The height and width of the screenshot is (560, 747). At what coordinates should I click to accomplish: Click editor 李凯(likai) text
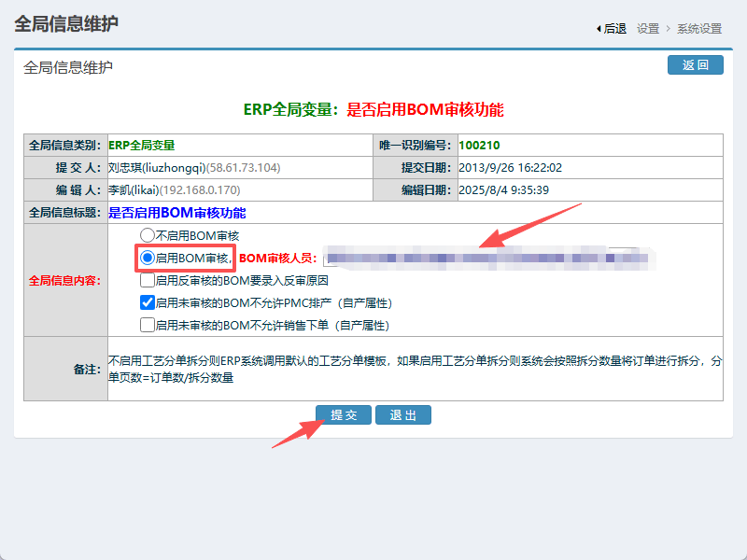[x=134, y=190]
